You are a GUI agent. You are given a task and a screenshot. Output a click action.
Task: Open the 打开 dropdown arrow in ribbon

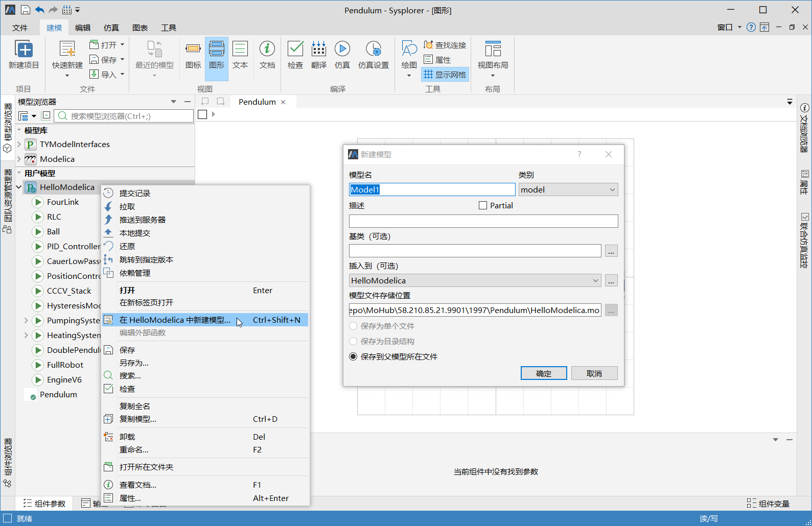[123, 45]
